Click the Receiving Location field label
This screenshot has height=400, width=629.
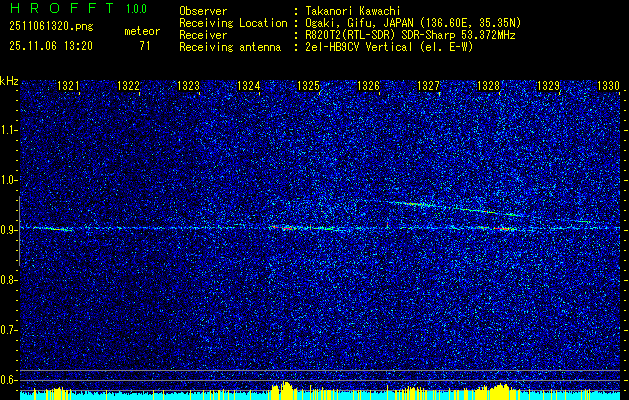(233, 23)
